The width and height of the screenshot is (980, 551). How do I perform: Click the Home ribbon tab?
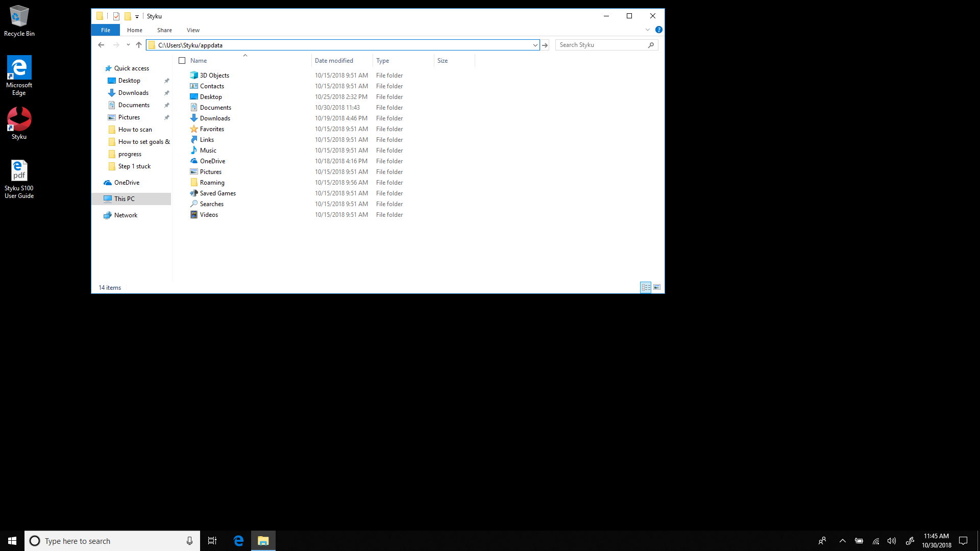tap(134, 30)
